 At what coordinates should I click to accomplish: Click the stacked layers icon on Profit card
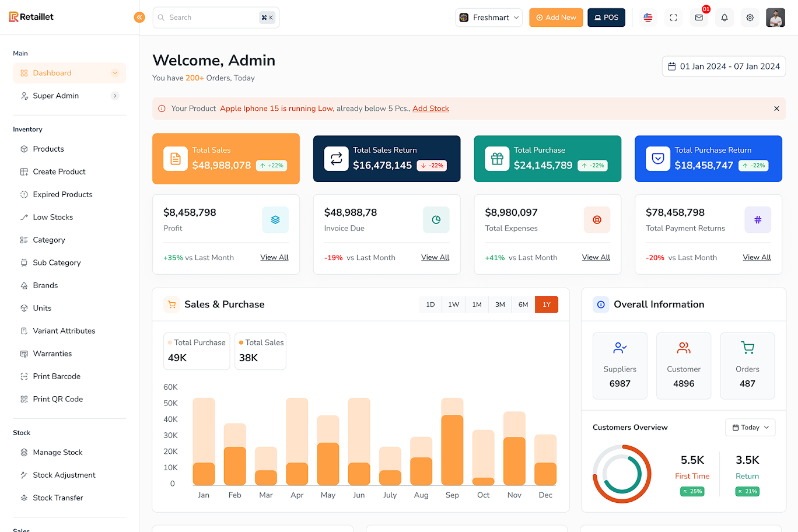point(275,220)
